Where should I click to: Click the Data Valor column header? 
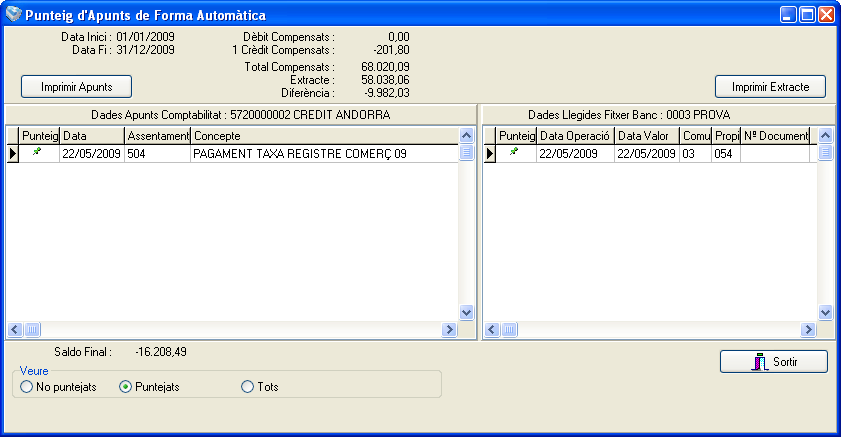[x=647, y=136]
